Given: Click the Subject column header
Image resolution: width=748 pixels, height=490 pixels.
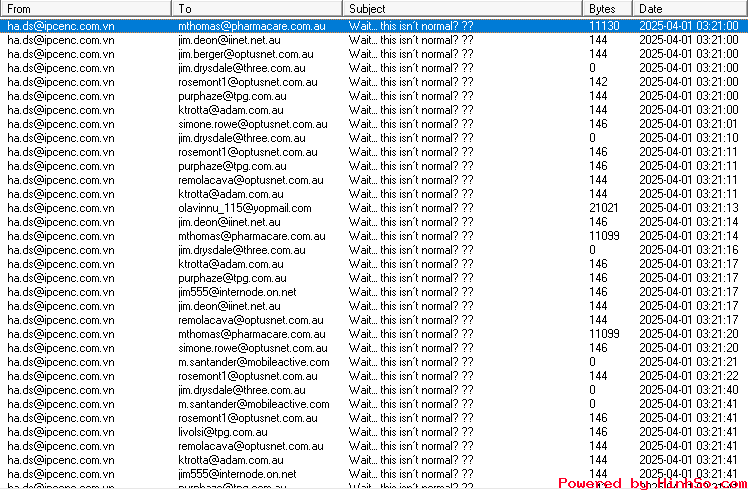Looking at the screenshot, I should click(x=462, y=9).
